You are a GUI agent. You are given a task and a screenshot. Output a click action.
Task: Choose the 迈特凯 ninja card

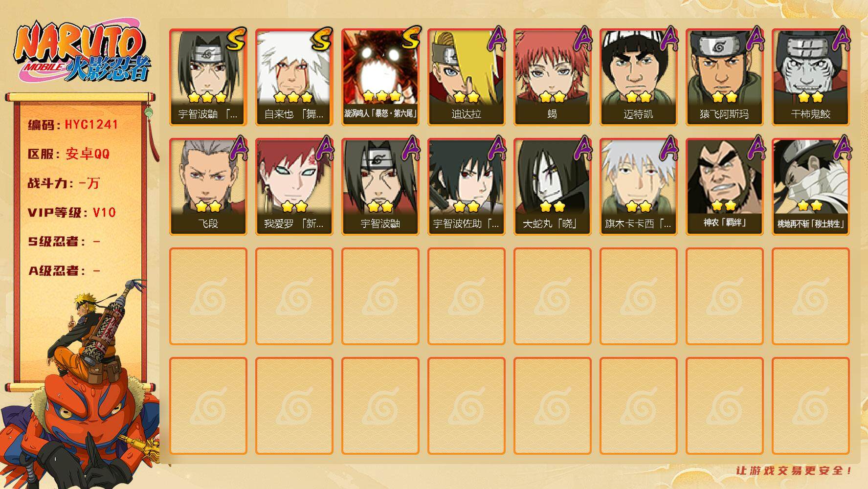pos(638,77)
